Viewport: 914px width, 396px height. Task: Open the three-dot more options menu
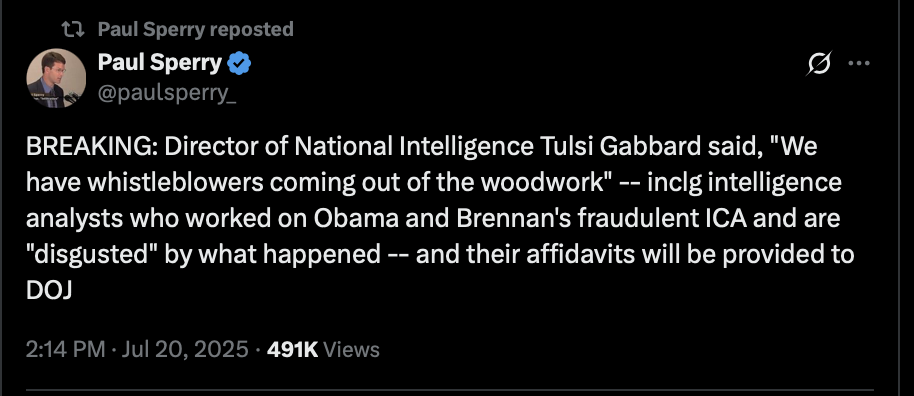pyautogui.click(x=859, y=64)
